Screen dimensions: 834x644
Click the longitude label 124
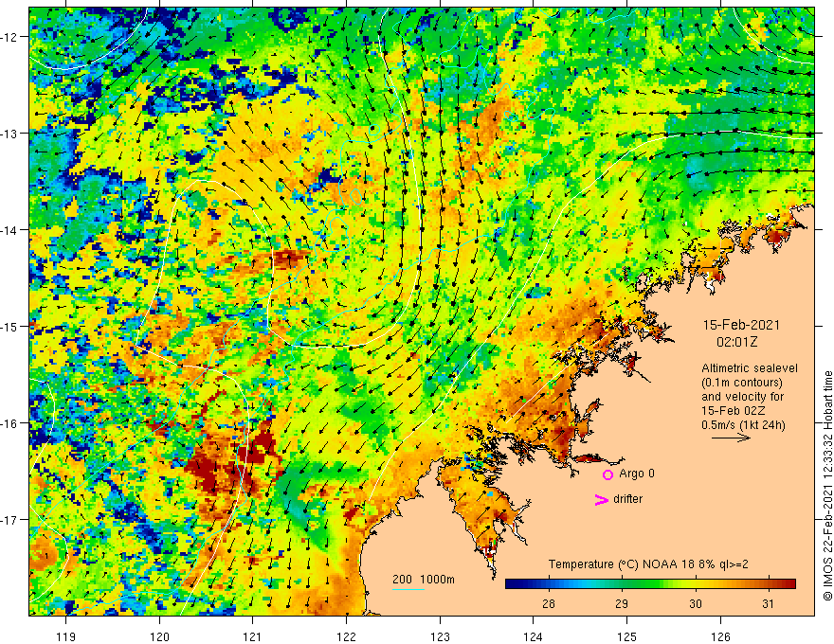tap(534, 636)
